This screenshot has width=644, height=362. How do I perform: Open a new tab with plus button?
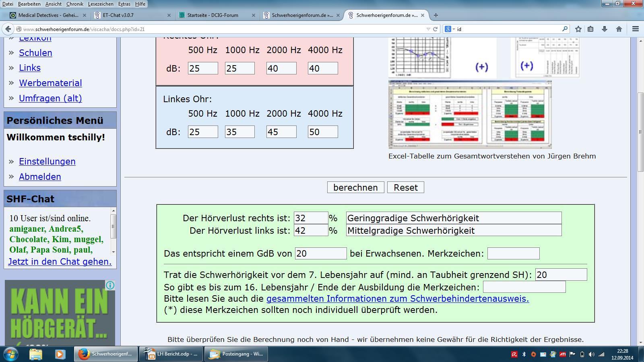point(436,15)
